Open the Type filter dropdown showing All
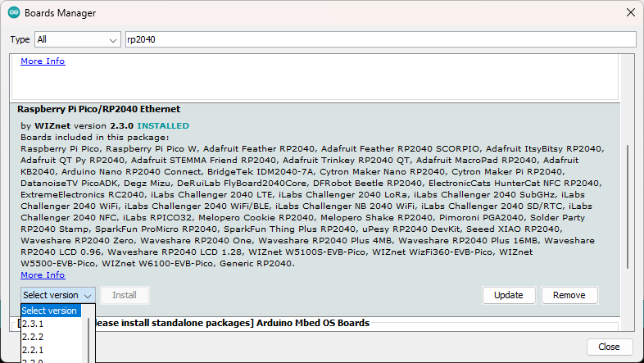 click(x=78, y=39)
